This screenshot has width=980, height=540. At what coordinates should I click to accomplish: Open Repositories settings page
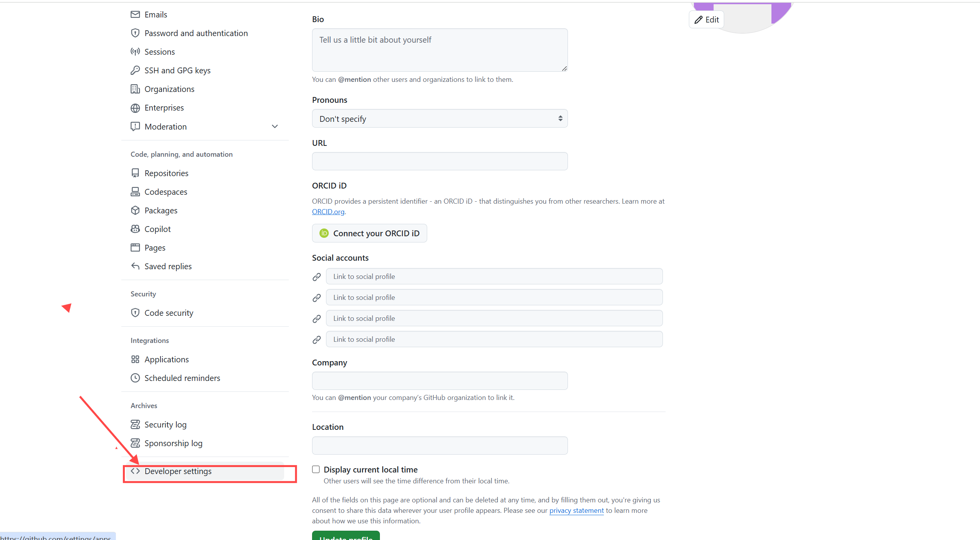[x=166, y=173]
